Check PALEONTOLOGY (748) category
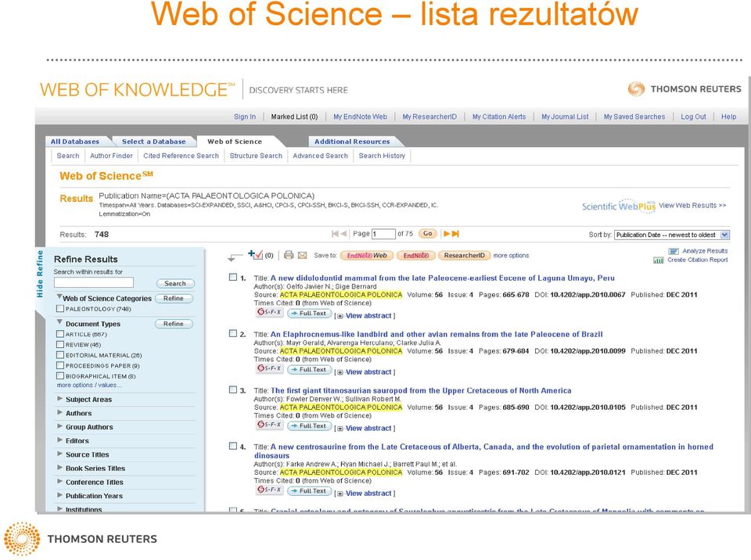 click(x=60, y=309)
